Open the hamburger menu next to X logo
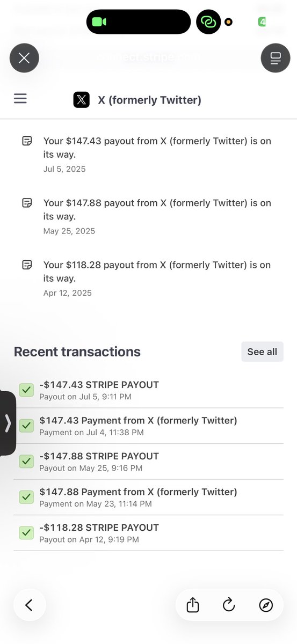Viewport: 297px width, 644px height. [20, 99]
